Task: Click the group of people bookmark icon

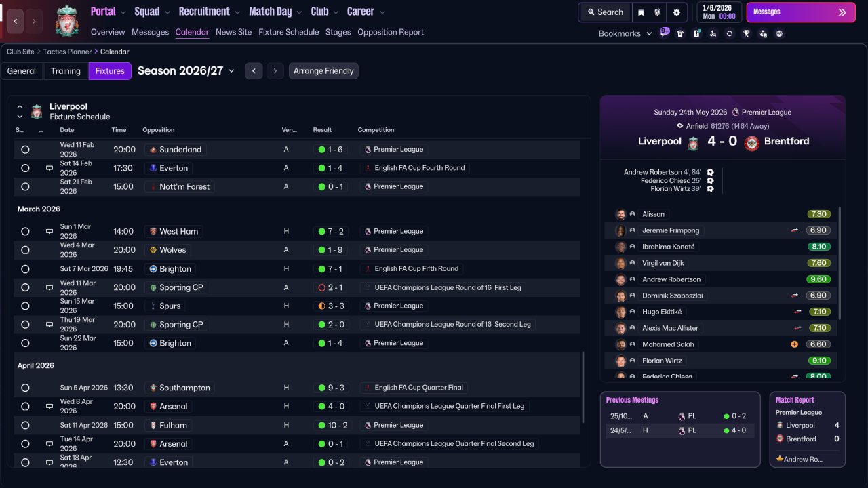Action: click(x=780, y=33)
